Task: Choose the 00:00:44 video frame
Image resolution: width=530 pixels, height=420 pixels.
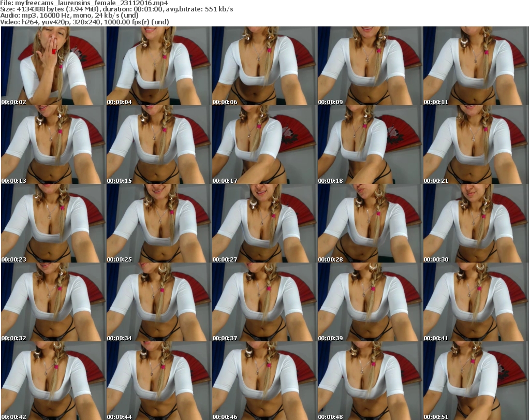Action: pos(159,381)
